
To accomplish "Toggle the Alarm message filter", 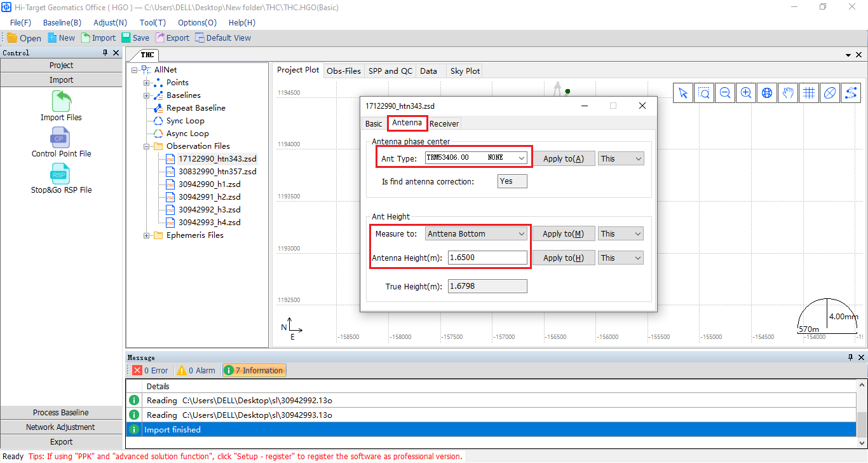I will click(x=196, y=370).
